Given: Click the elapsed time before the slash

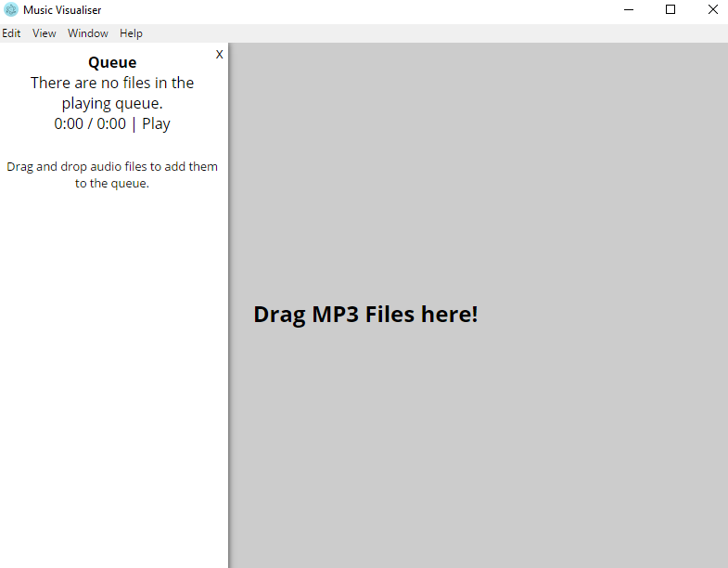Looking at the screenshot, I should tap(69, 124).
